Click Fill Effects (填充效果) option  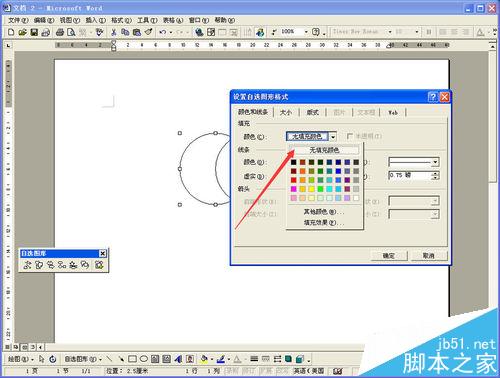point(324,222)
